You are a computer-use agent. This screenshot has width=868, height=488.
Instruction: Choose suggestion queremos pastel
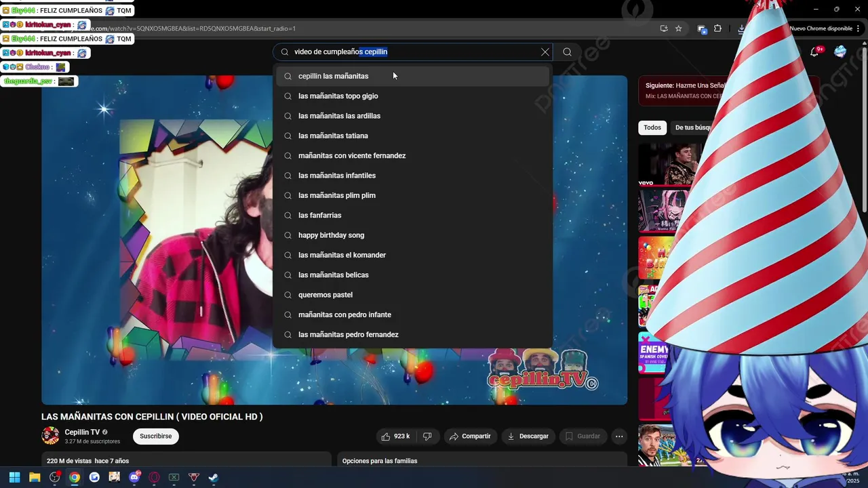click(x=412, y=295)
